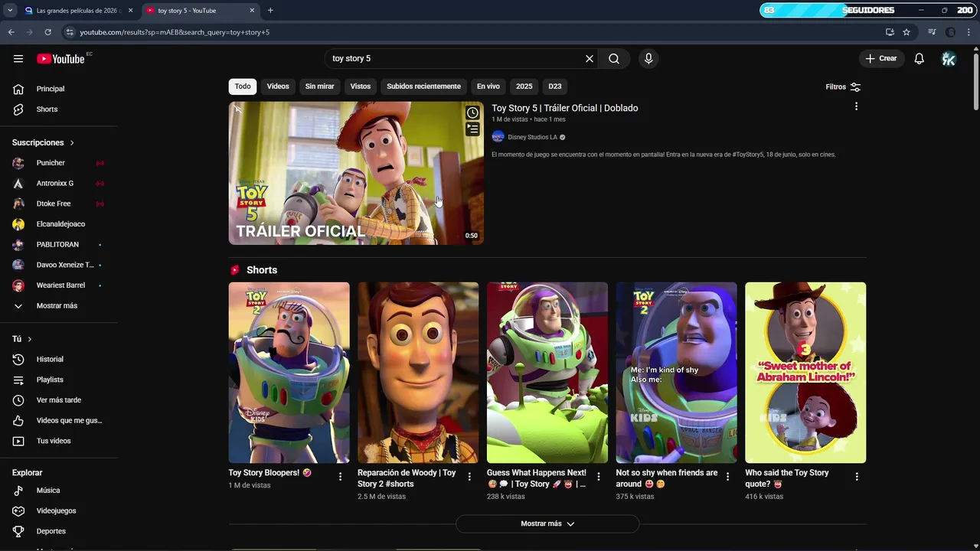Screen dimensions: 980x551
Task: Close the toy story 5 YouTube tab
Action: tap(253, 11)
